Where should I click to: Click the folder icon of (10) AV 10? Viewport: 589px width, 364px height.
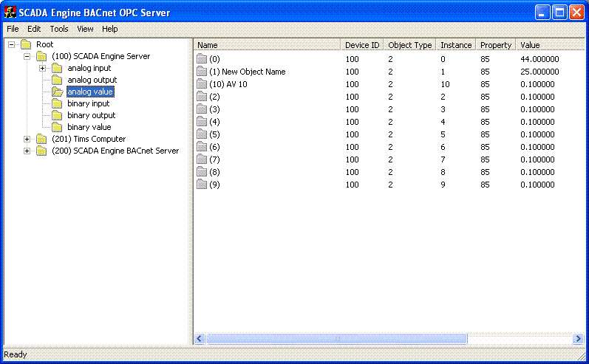click(202, 84)
